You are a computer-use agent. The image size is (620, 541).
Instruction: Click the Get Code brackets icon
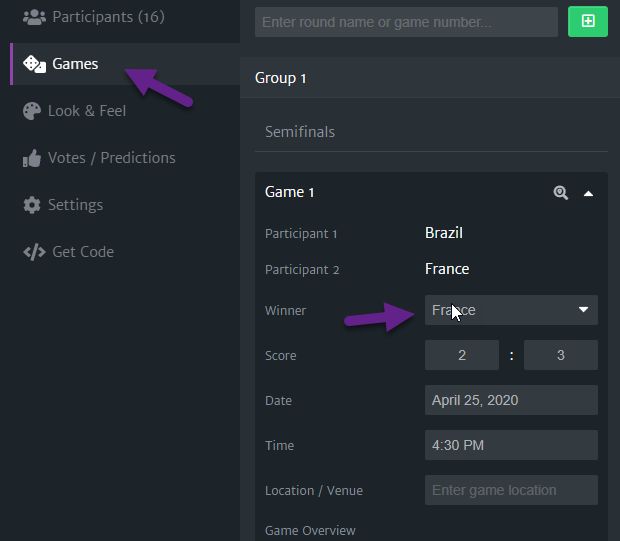(34, 252)
